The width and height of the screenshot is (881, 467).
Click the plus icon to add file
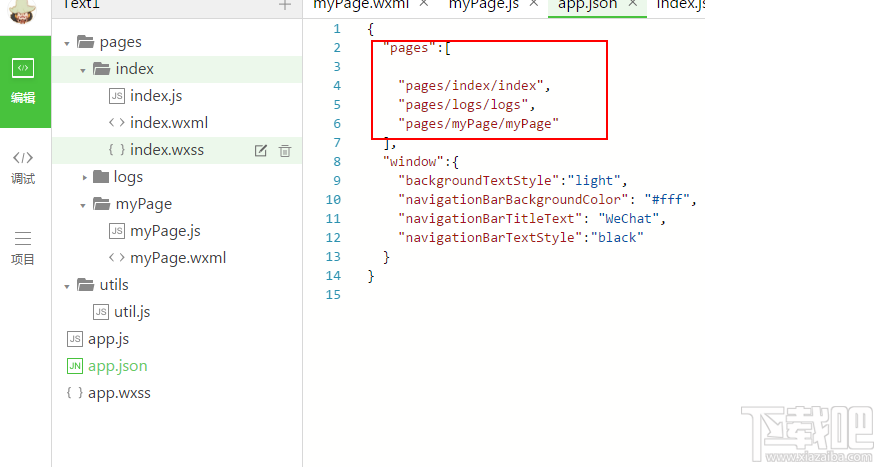(285, 5)
